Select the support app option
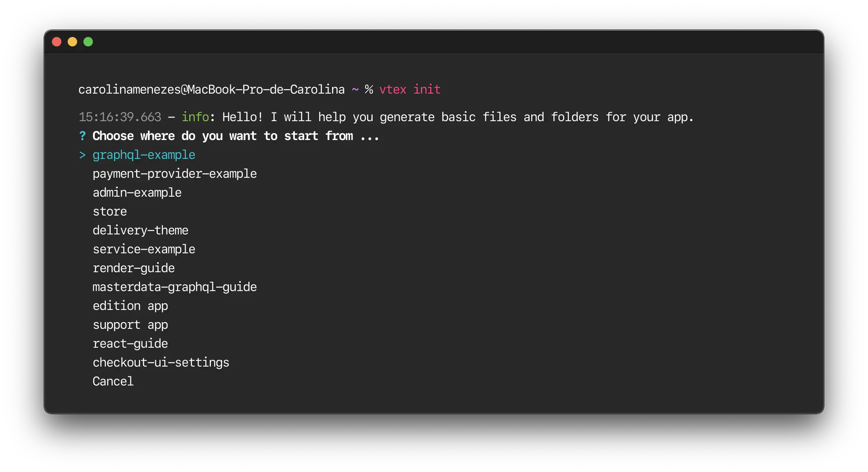 click(130, 324)
